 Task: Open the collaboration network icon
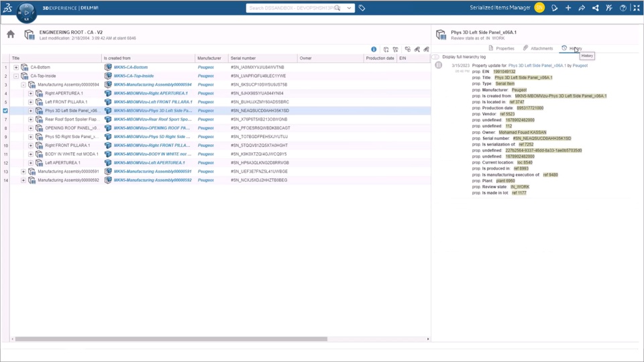click(595, 8)
